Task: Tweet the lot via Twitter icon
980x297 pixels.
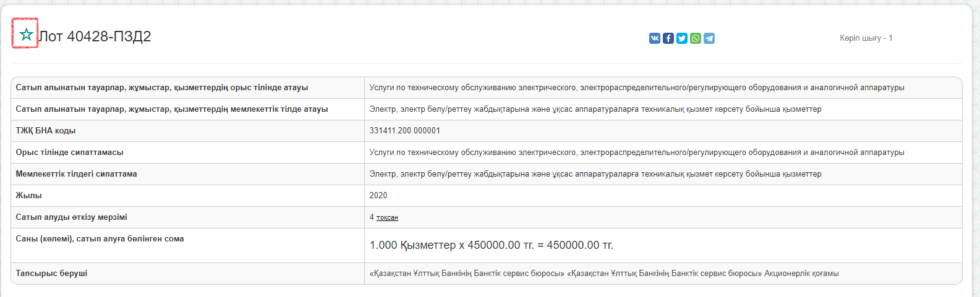Action: [x=682, y=38]
